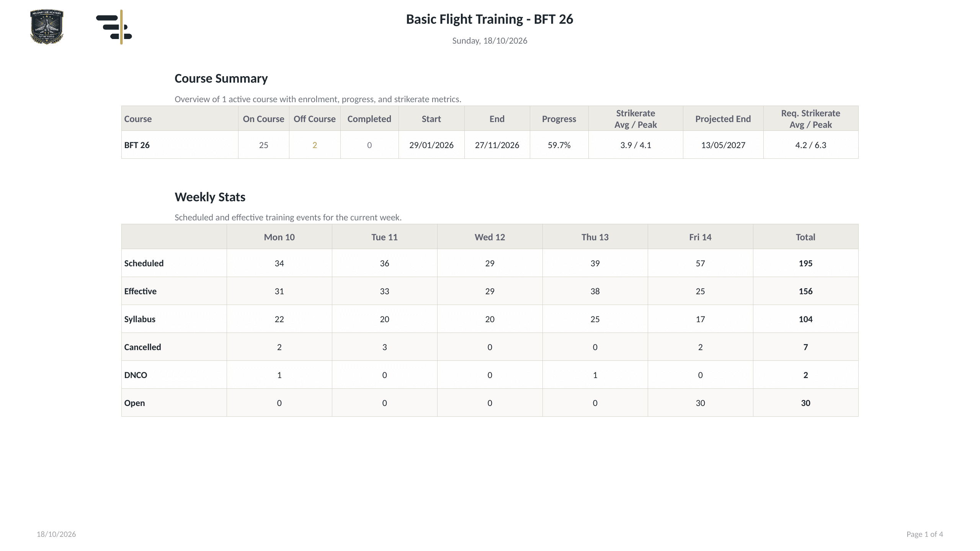Click the 'DNCO' row label

pos(136,375)
